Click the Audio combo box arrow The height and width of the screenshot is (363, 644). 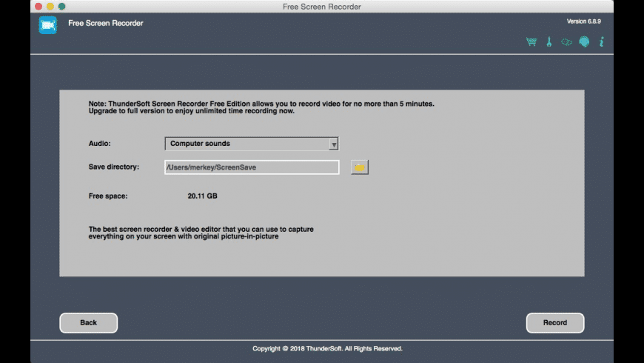[334, 144]
